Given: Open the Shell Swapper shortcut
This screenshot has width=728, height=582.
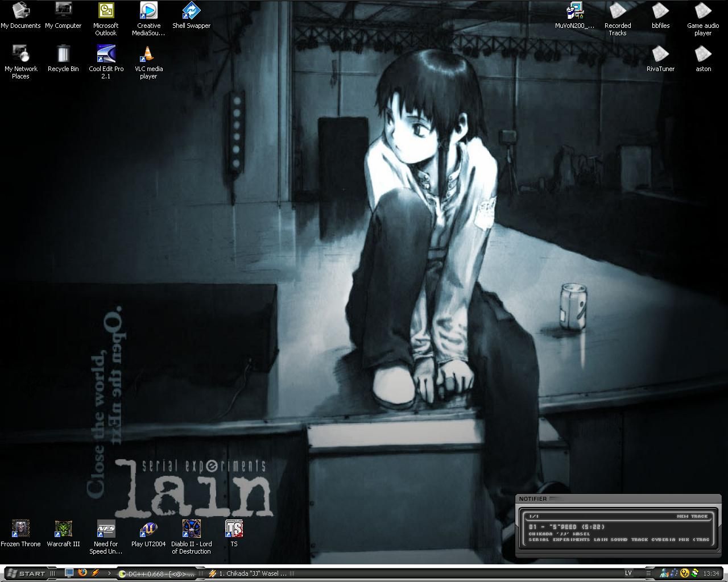Looking at the screenshot, I should (191, 15).
